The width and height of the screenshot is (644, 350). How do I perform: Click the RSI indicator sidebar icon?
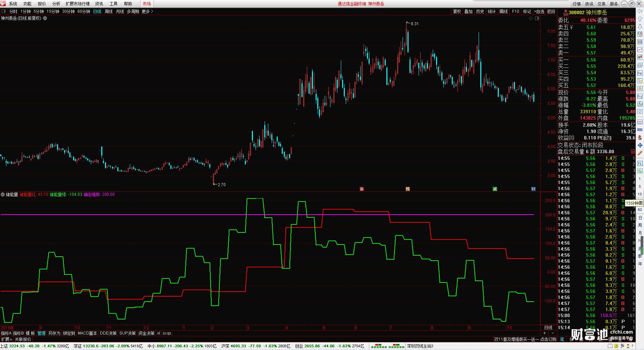pyautogui.click(x=640, y=130)
